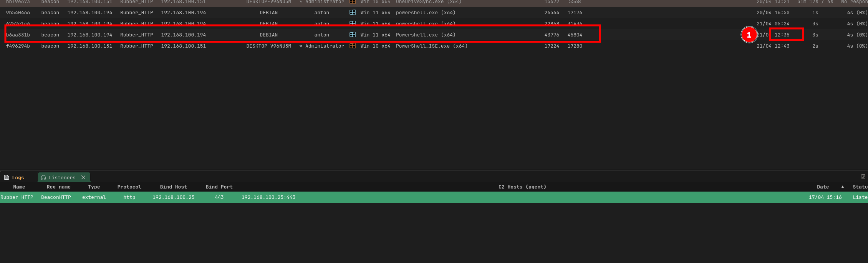Toggle sort order with the Date column arrow

(843, 187)
